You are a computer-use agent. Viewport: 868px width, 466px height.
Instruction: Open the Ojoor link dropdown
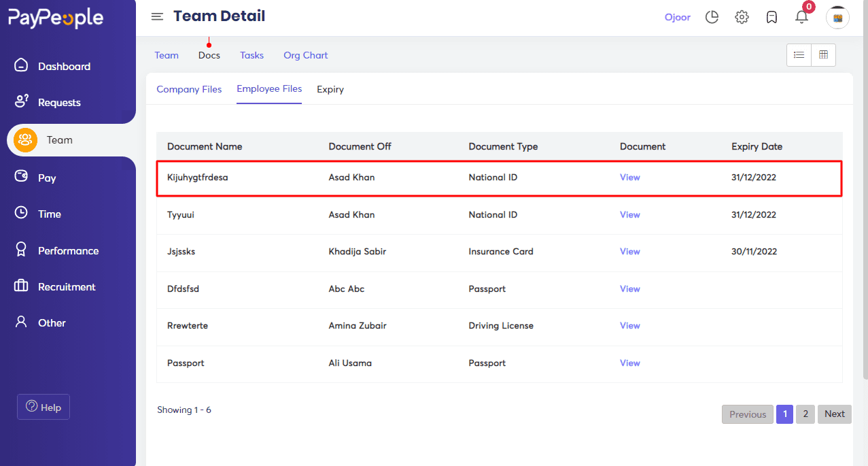[x=677, y=16]
